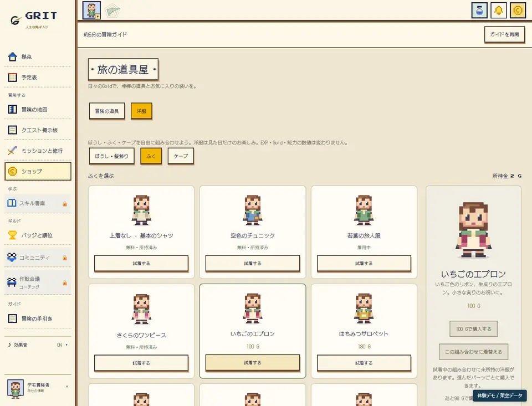Click この組み合わせに着替える button

pyautogui.click(x=474, y=352)
